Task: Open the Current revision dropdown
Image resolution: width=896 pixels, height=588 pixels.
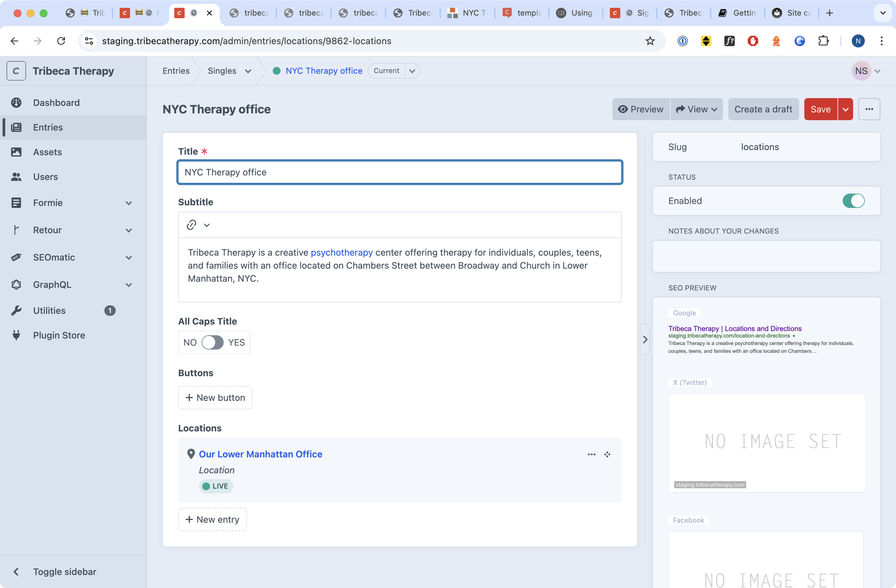Action: 412,71
